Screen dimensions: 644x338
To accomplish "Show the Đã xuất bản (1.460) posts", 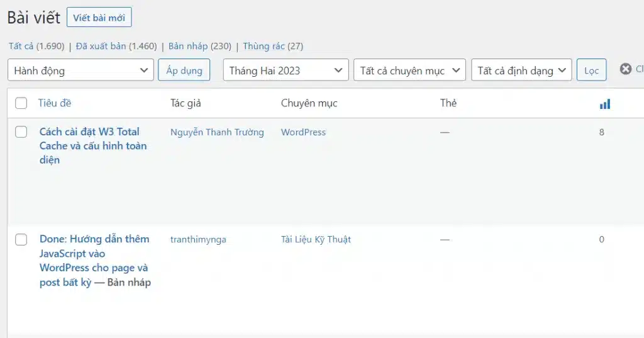I will (116, 46).
